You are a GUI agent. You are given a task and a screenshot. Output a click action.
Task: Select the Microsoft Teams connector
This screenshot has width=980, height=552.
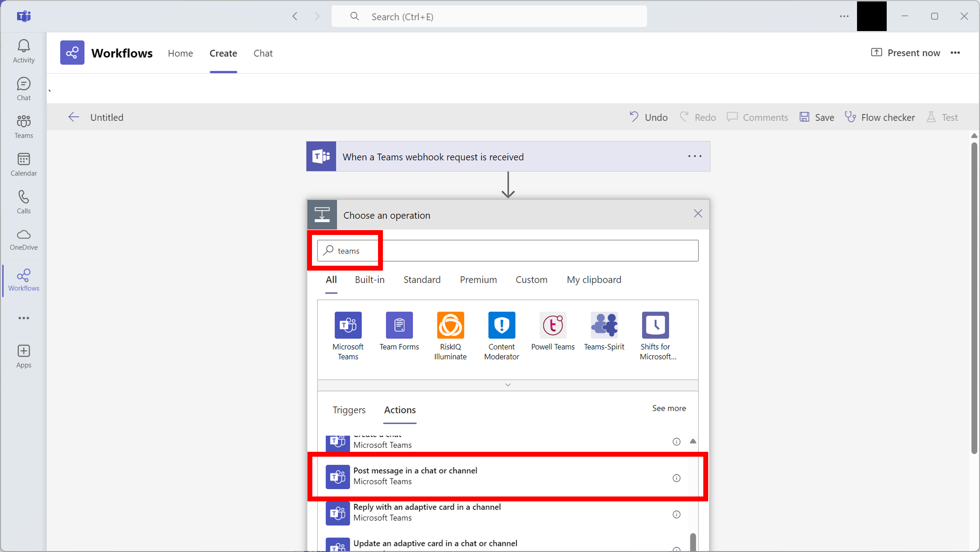348,336
